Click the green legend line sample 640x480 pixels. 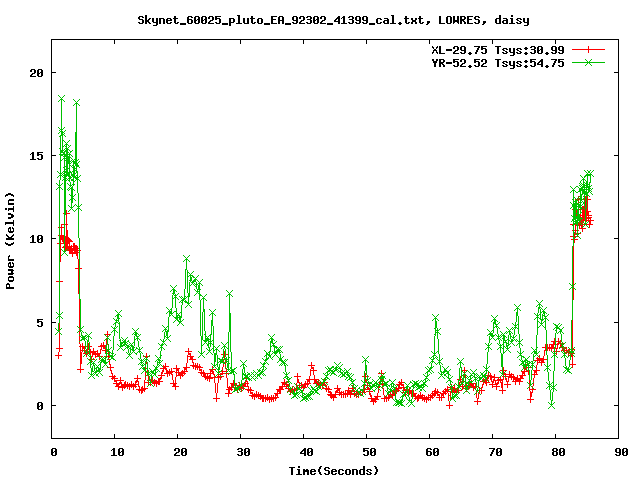pyautogui.click(x=588, y=62)
